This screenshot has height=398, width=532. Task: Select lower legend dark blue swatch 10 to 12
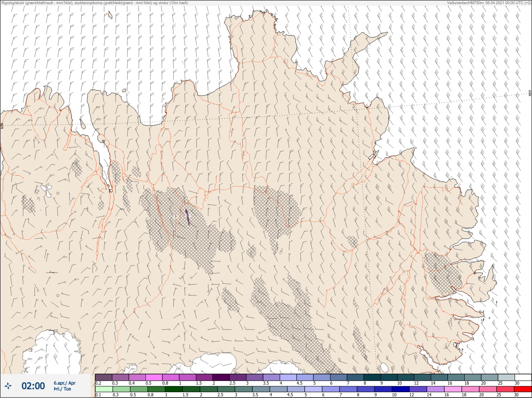401,389
